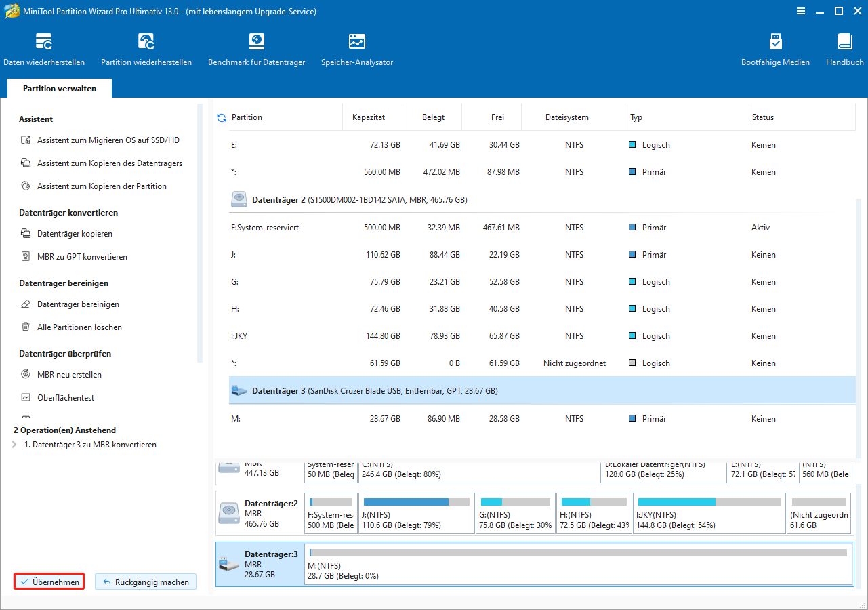Select Alle Partitionen löschen

pos(79,327)
